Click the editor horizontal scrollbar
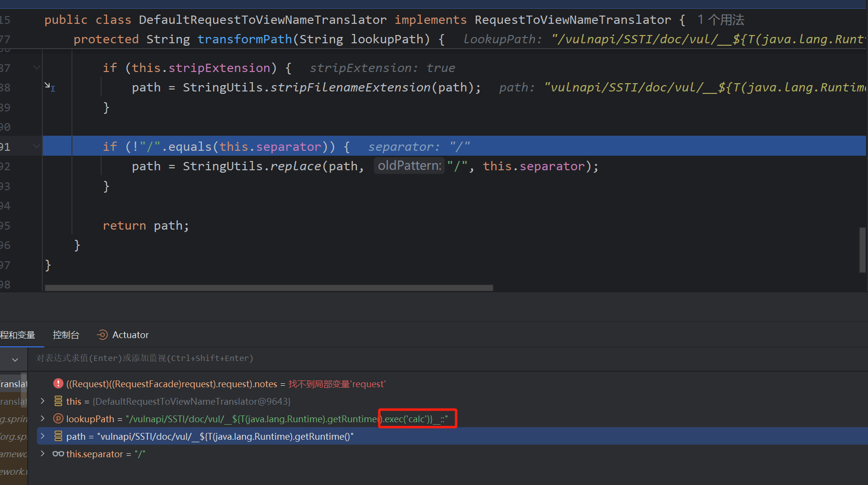This screenshot has height=485, width=868. point(269,288)
